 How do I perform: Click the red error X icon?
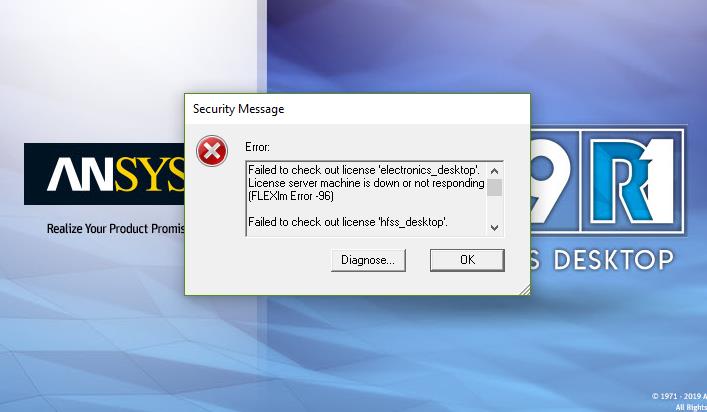coord(212,151)
